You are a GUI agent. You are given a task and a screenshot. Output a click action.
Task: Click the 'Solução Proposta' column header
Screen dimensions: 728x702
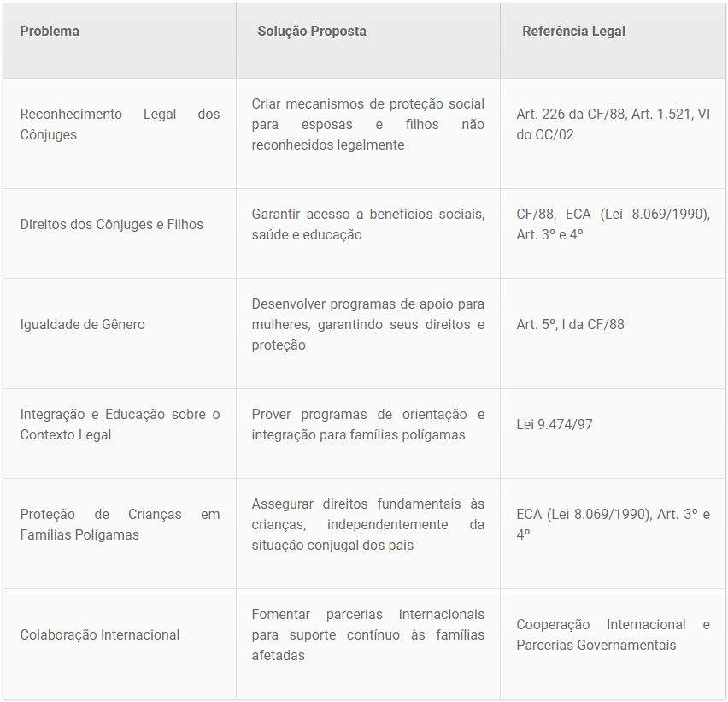coord(312,32)
